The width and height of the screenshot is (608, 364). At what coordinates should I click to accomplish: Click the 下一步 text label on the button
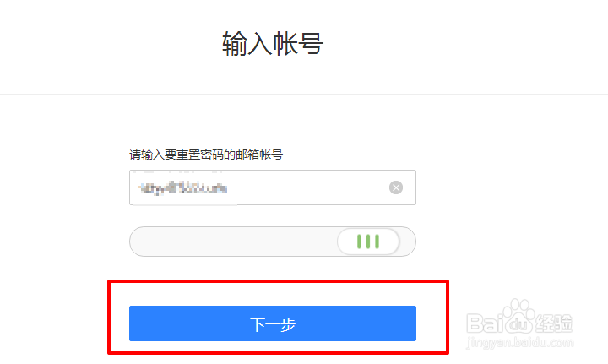(x=273, y=324)
